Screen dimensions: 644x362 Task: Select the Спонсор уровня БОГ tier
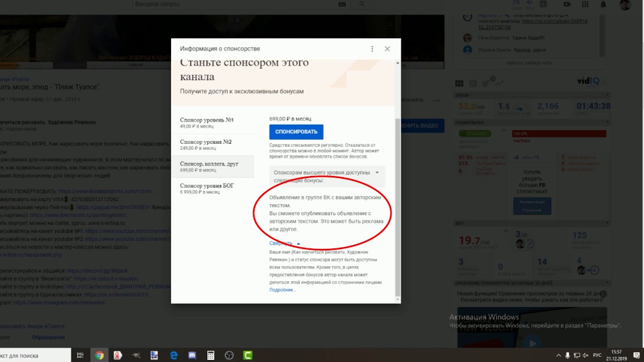click(212, 189)
